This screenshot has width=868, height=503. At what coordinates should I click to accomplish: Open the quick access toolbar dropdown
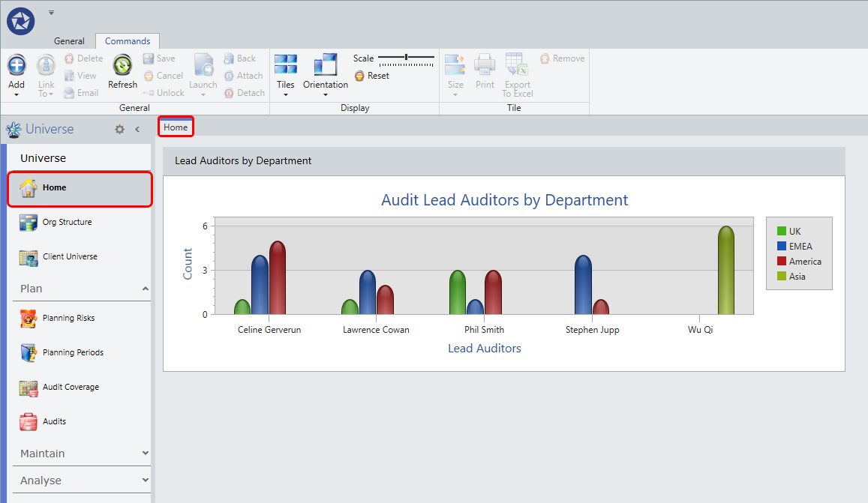pyautogui.click(x=51, y=13)
